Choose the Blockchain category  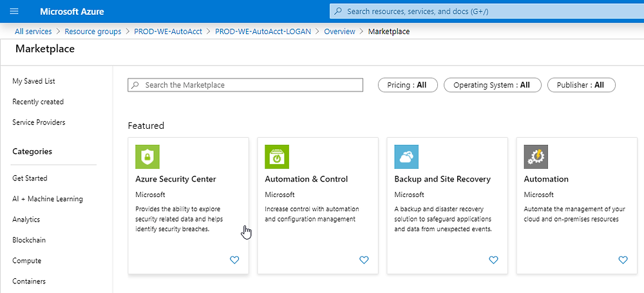pos(29,240)
